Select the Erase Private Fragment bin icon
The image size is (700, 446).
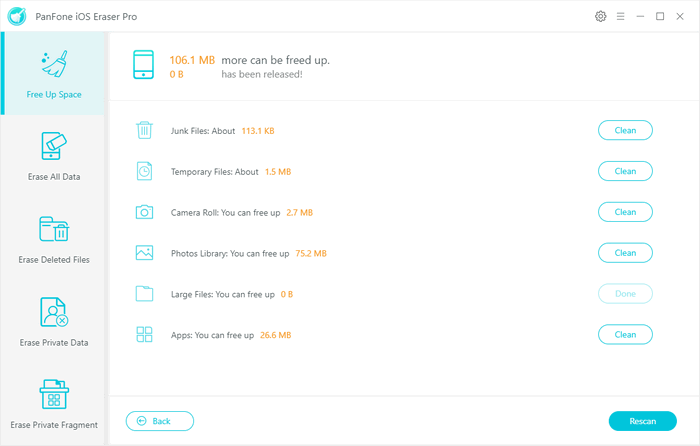point(54,394)
